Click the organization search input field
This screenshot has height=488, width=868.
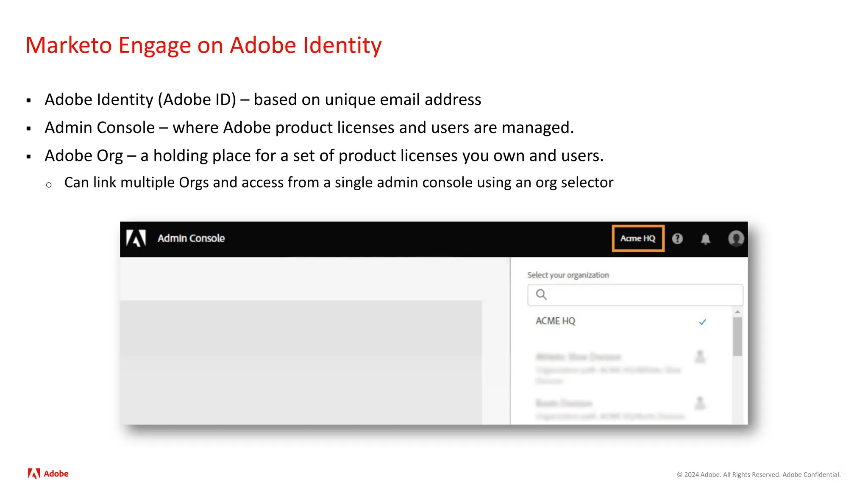click(635, 295)
